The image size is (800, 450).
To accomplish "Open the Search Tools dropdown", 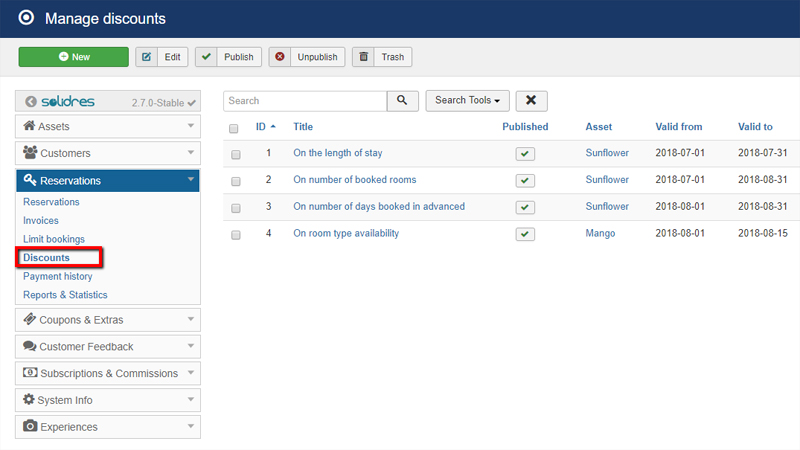I will pyautogui.click(x=468, y=101).
